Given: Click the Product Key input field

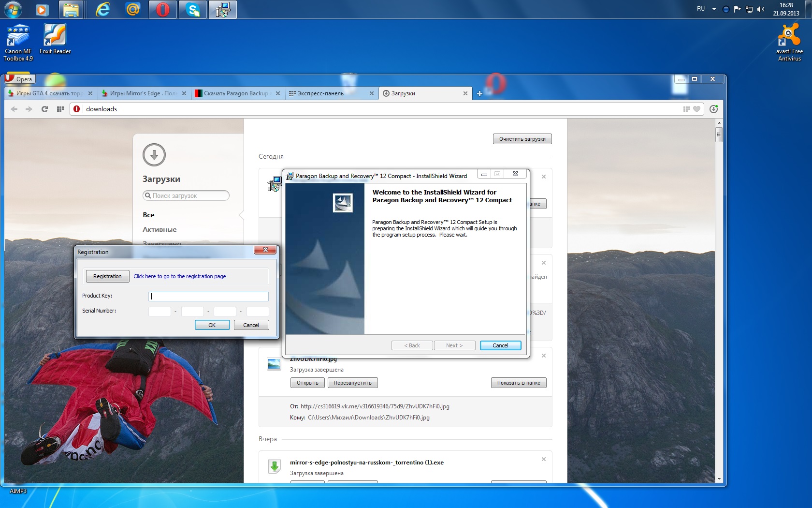Looking at the screenshot, I should (208, 296).
